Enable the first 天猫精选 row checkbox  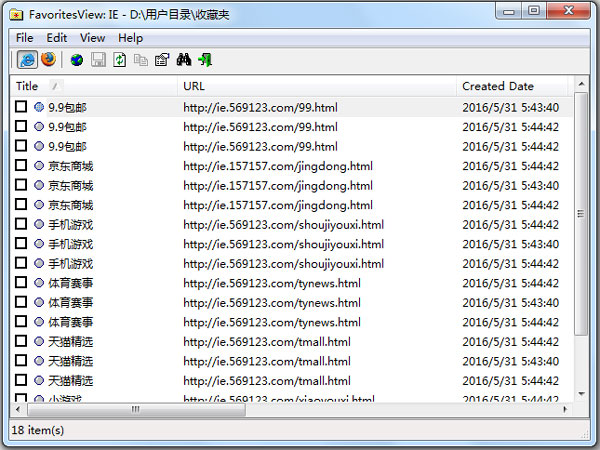22,342
